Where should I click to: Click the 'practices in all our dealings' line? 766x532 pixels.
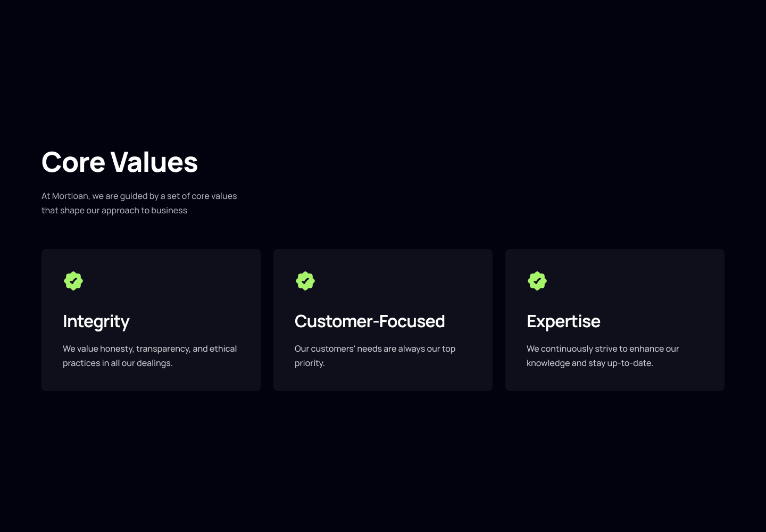[118, 363]
